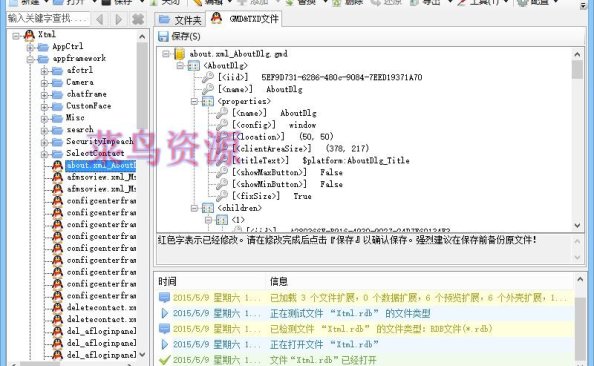Select the [<fixSize>] True property

point(272,196)
